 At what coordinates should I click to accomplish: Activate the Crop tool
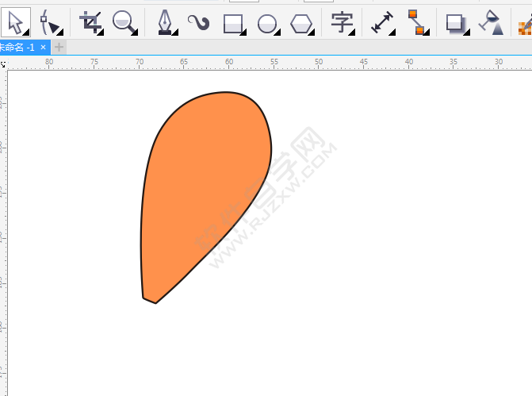[91, 22]
